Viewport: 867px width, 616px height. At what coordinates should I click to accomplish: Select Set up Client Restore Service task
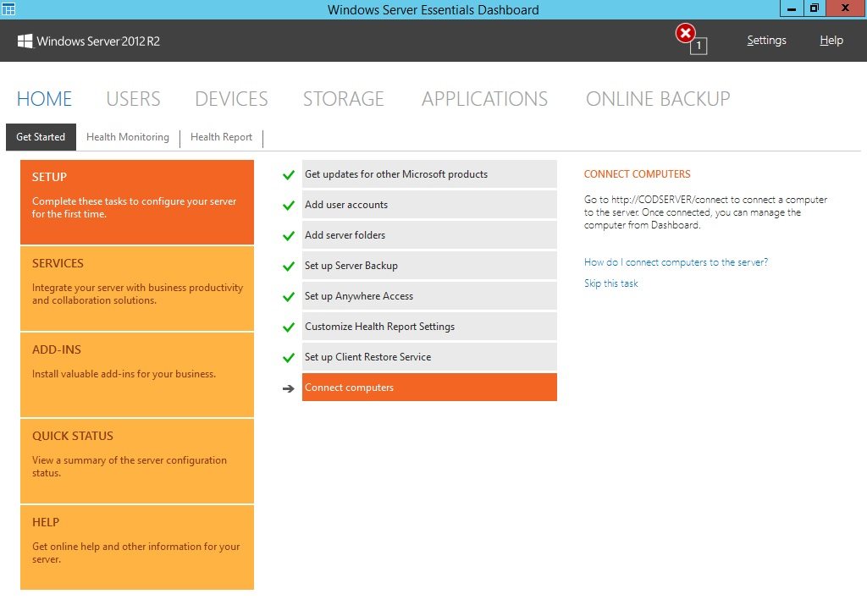[429, 356]
